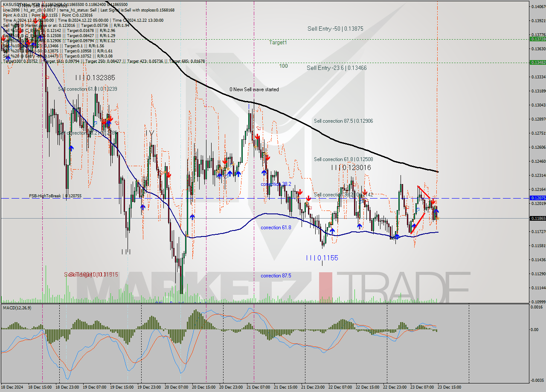Select the 'MACD(12,26,9)' indicator title
Viewport: 546px width, 392px height.
[x=17, y=308]
